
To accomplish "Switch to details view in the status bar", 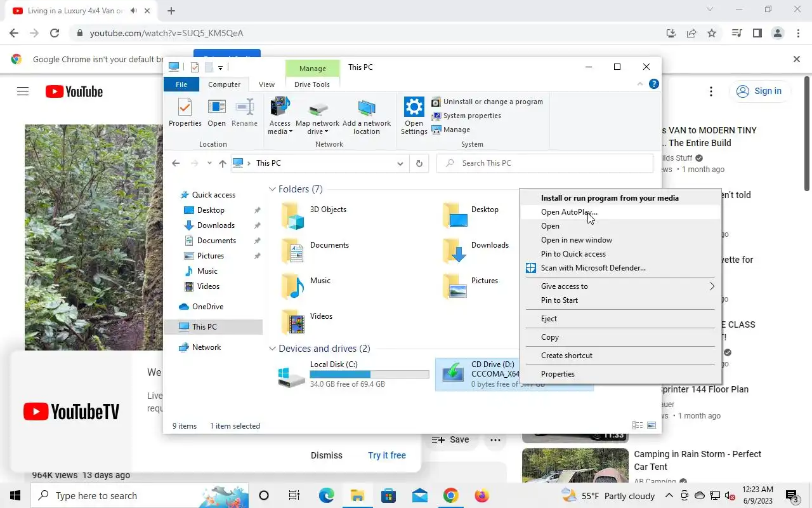I will tap(638, 425).
